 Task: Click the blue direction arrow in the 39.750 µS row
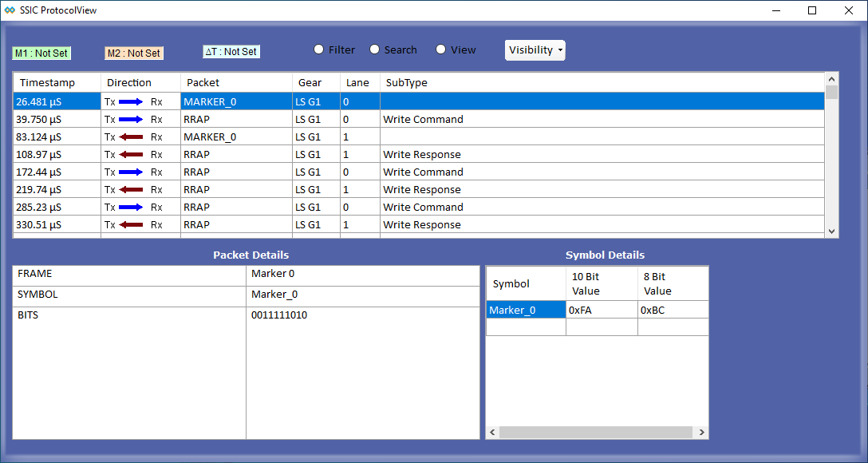click(x=131, y=120)
